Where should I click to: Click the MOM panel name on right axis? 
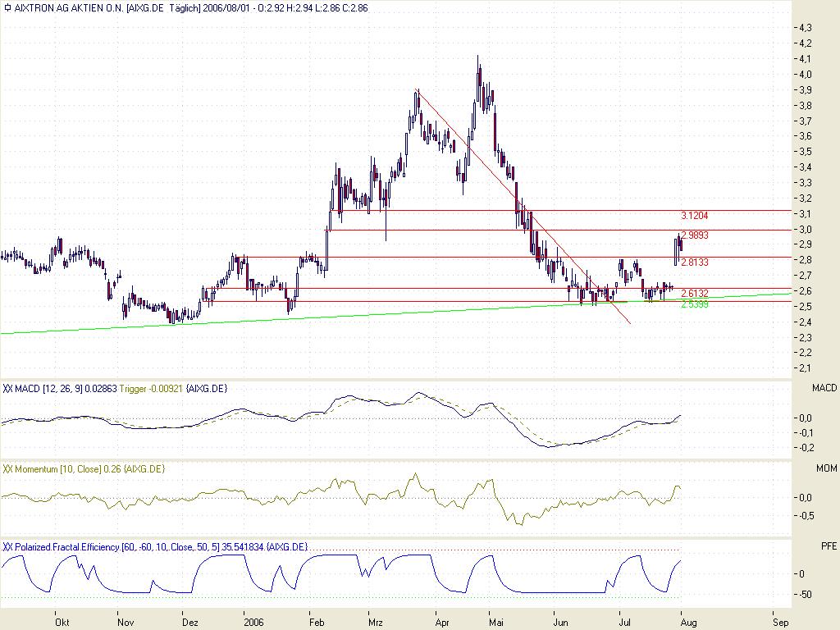tap(827, 468)
